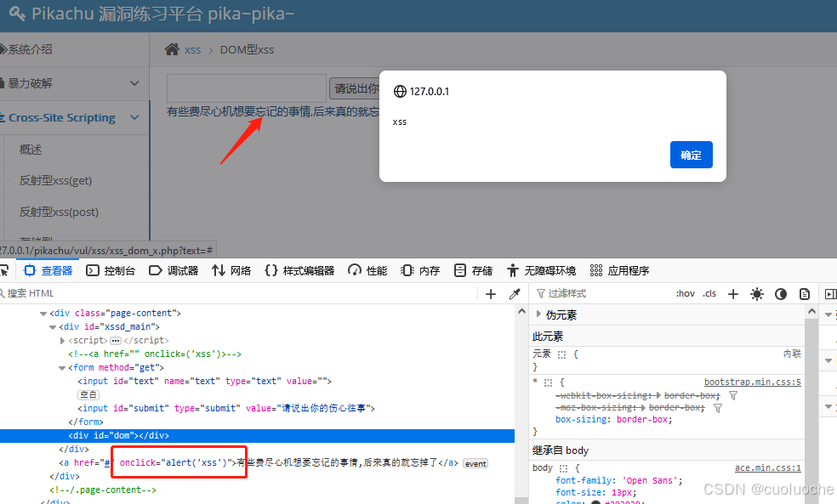The width and height of the screenshot is (837, 504).
Task: Switch to 性能 performance tab
Action: tap(367, 271)
